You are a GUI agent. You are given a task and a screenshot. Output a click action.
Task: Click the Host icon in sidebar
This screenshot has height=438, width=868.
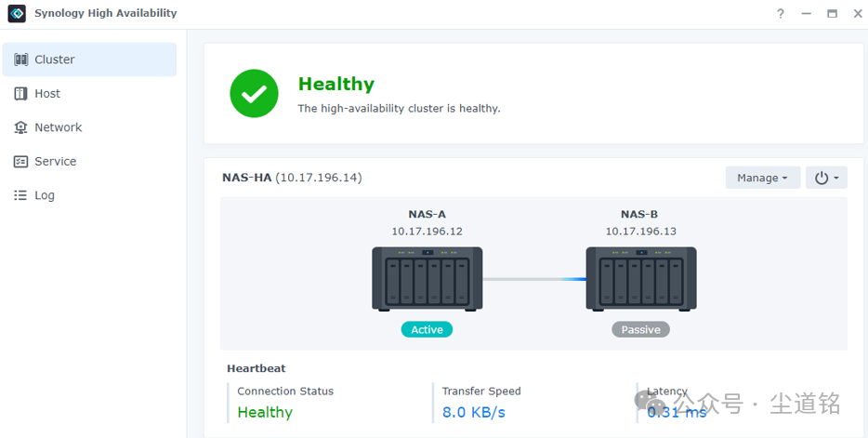[x=20, y=94]
